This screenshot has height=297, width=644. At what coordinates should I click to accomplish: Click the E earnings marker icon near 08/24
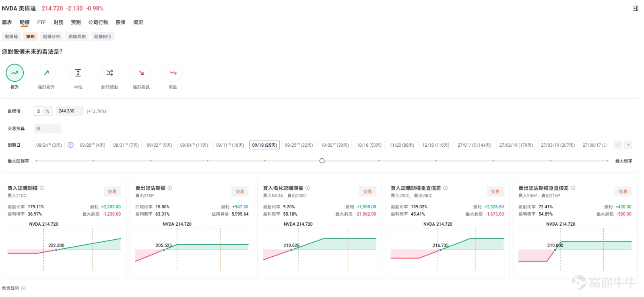[70, 145]
